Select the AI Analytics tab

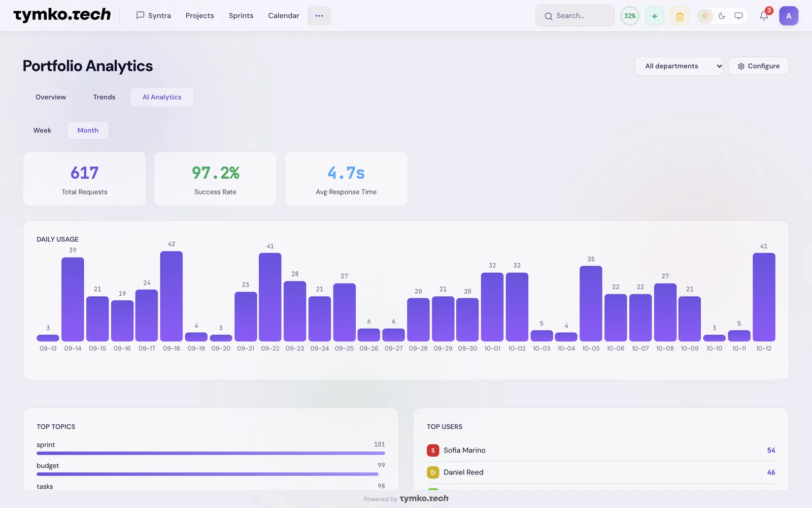162,97
